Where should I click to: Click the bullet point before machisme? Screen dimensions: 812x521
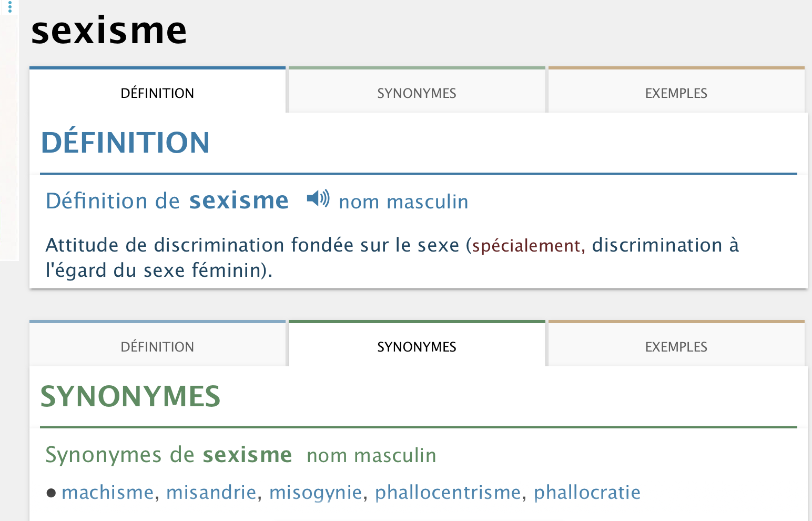51,493
